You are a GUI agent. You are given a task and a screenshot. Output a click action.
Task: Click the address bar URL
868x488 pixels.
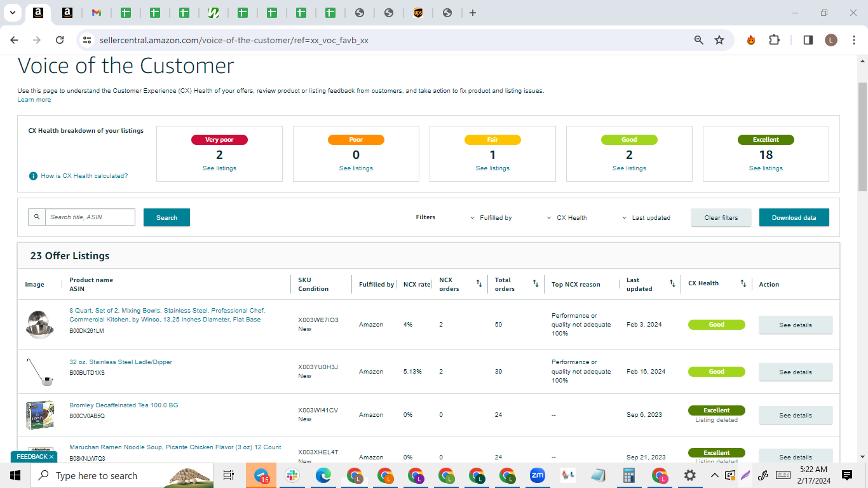click(x=234, y=40)
